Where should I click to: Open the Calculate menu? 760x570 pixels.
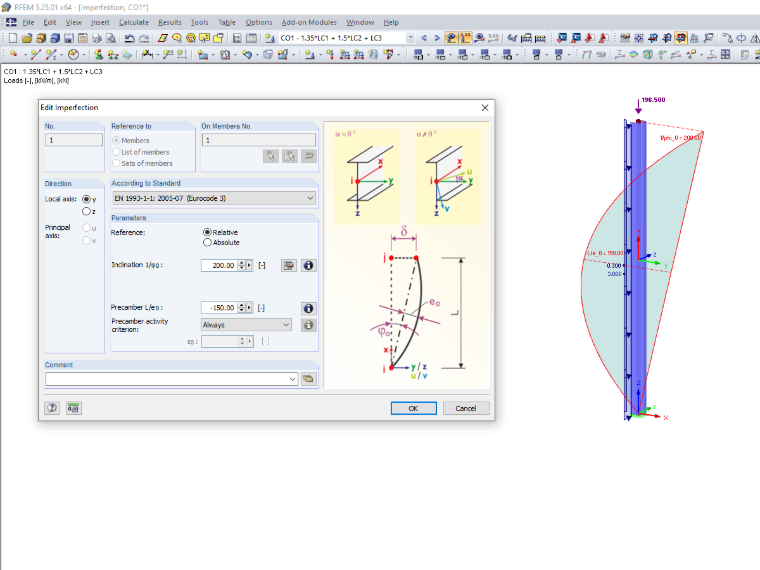(134, 22)
